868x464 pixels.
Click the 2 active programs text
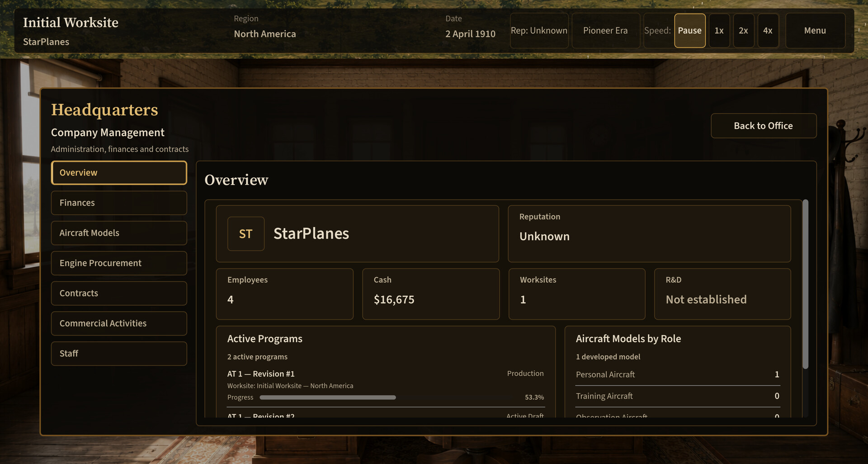[257, 357]
